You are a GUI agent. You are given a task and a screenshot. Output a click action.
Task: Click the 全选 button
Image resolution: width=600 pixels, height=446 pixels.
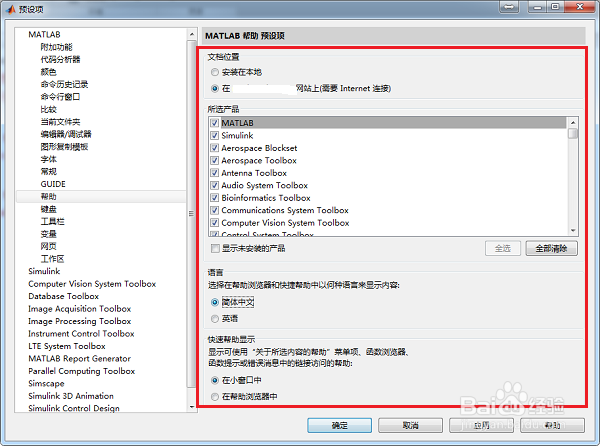[x=503, y=248]
